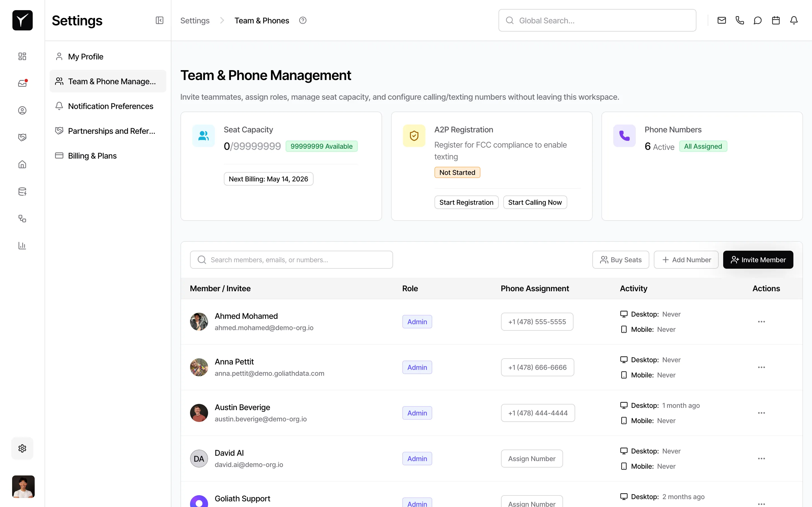Click Start Registration for A2P compliance
This screenshot has width=812, height=507.
(466, 202)
